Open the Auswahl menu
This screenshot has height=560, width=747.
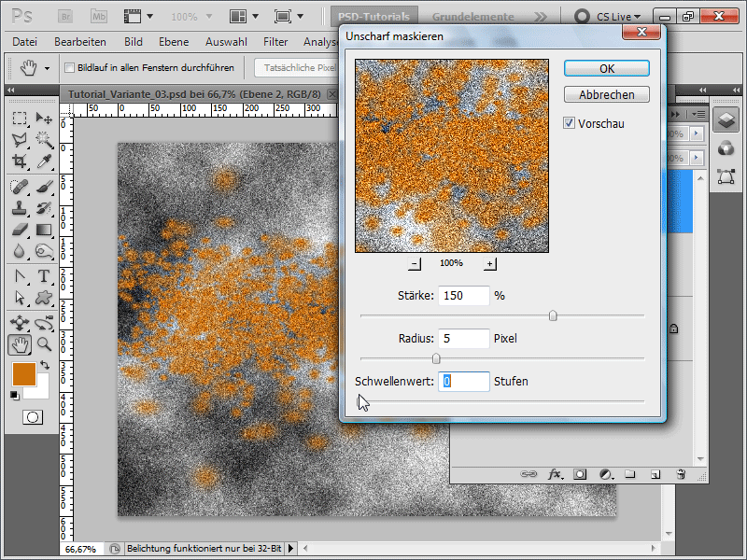click(226, 42)
